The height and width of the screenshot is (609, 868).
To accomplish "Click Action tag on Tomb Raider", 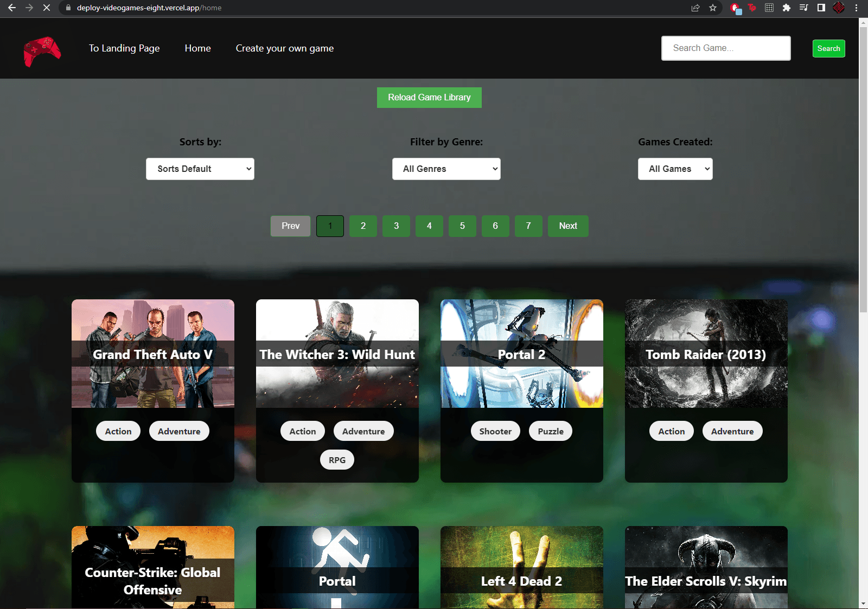I will [672, 431].
